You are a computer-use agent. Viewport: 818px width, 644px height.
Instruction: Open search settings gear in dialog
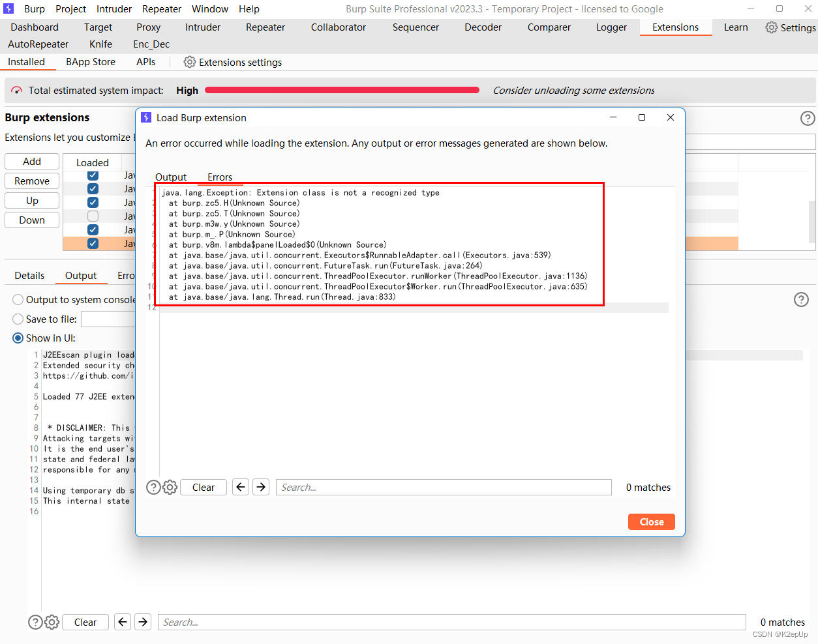170,488
